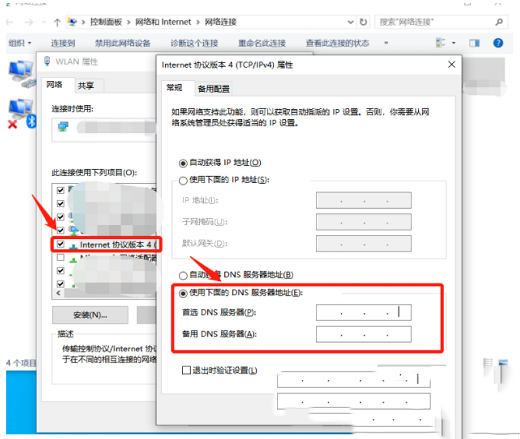This screenshot has height=439, width=520.
Task: Select 自动获得 IP 地址 radio button
Action: 183,163
